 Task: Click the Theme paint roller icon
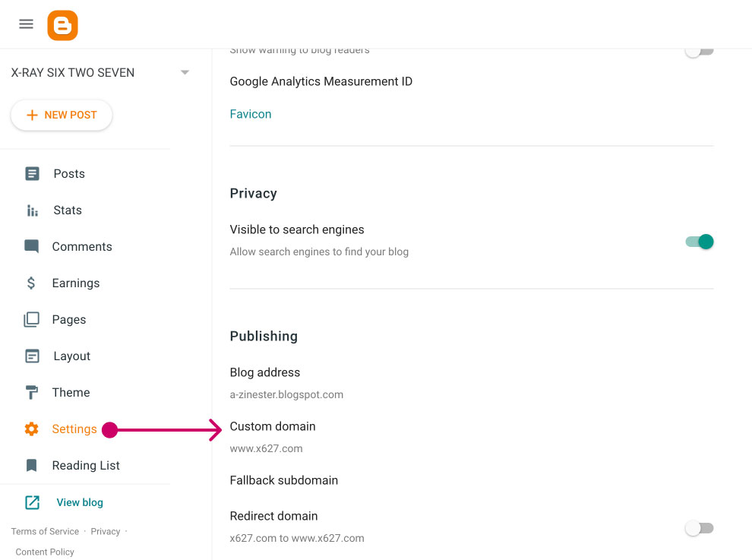pyautogui.click(x=32, y=393)
